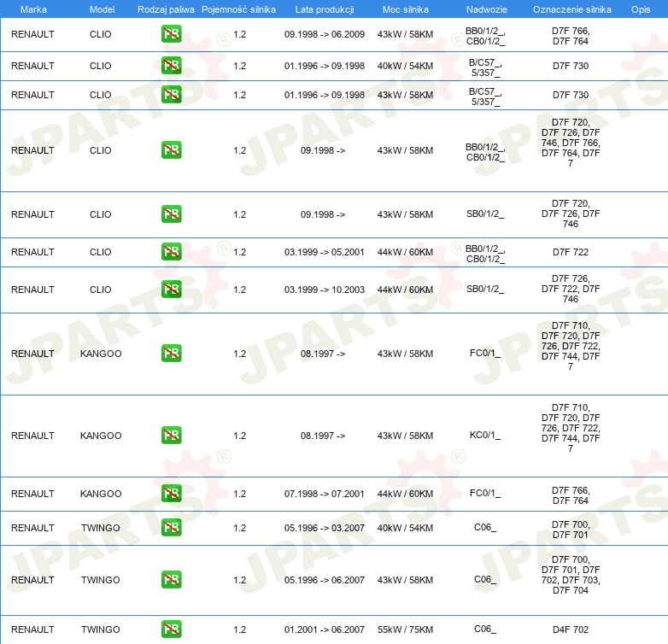Click the Marka column header
The image size is (668, 644).
(x=33, y=9)
